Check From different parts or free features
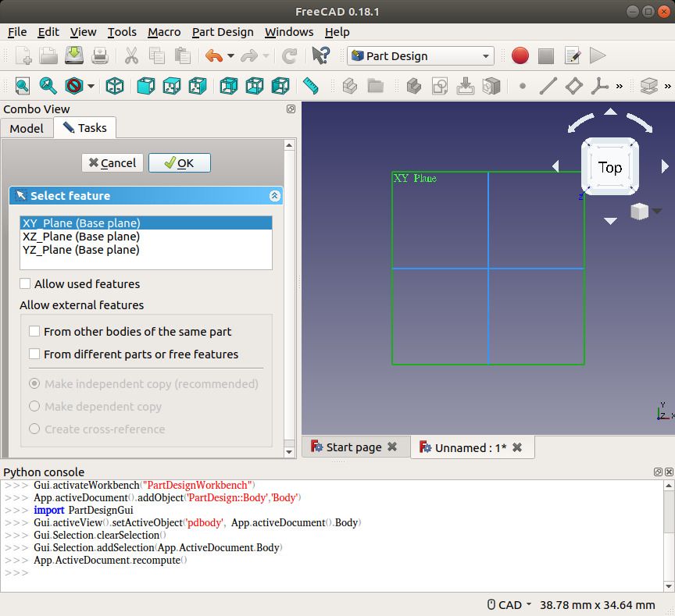675x616 pixels. [34, 354]
